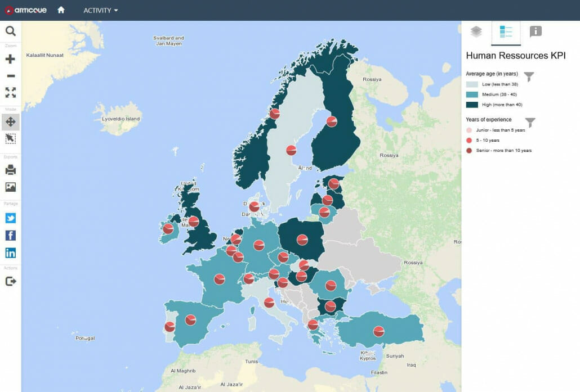Zoom in with the plus icon

10,59
